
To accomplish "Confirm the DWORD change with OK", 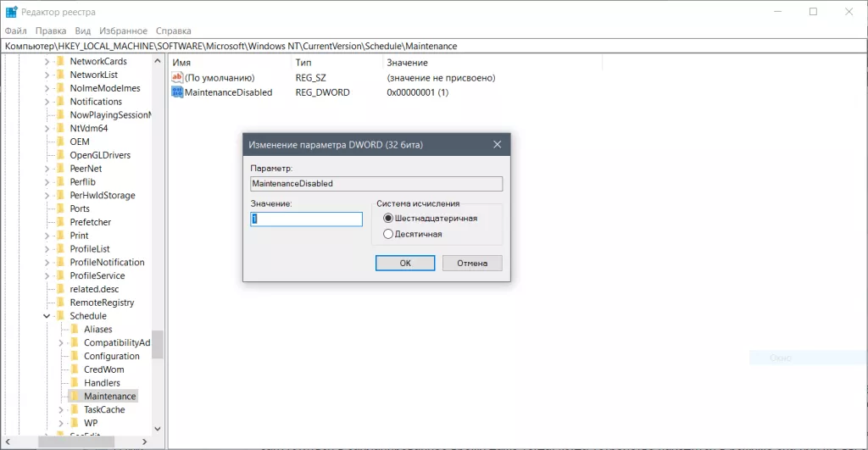I will (x=405, y=263).
